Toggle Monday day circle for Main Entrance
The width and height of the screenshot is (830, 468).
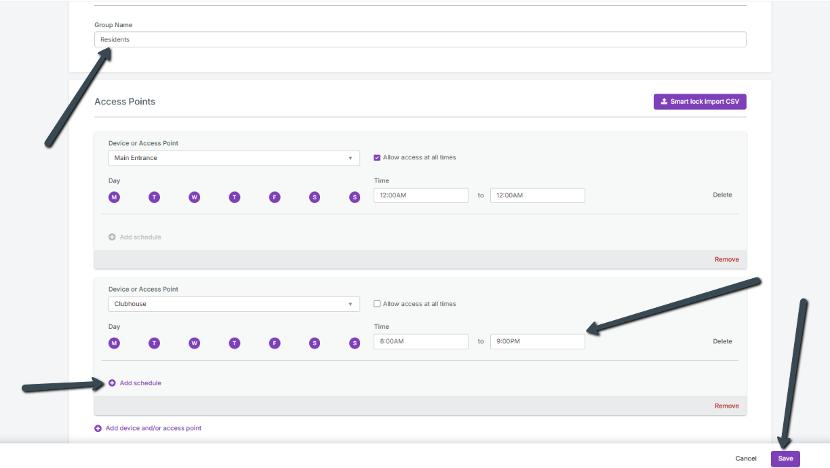(114, 197)
